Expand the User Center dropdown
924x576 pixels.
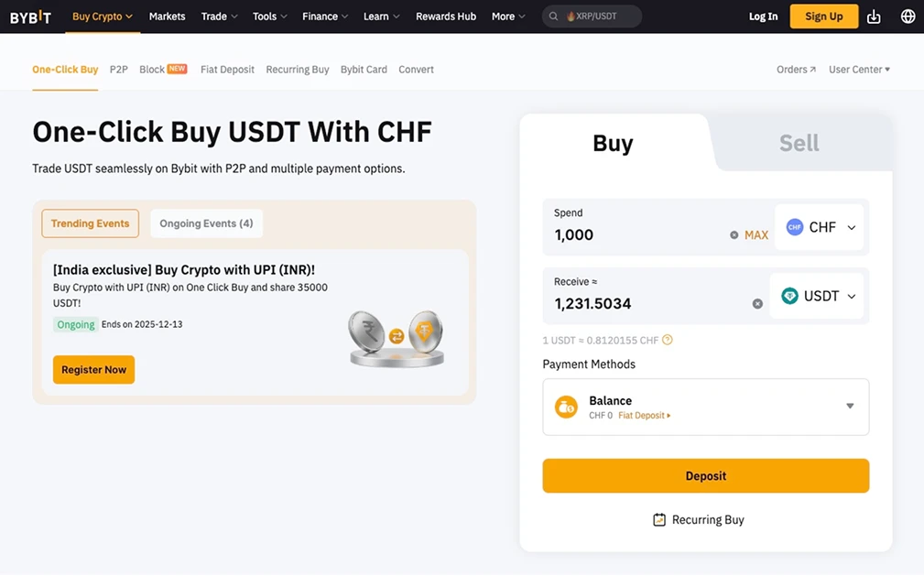[x=859, y=69]
